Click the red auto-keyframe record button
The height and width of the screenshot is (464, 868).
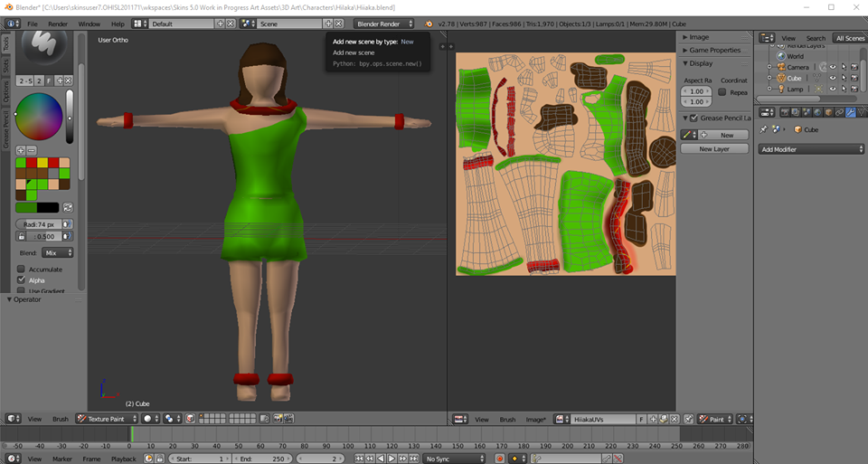[x=500, y=459]
